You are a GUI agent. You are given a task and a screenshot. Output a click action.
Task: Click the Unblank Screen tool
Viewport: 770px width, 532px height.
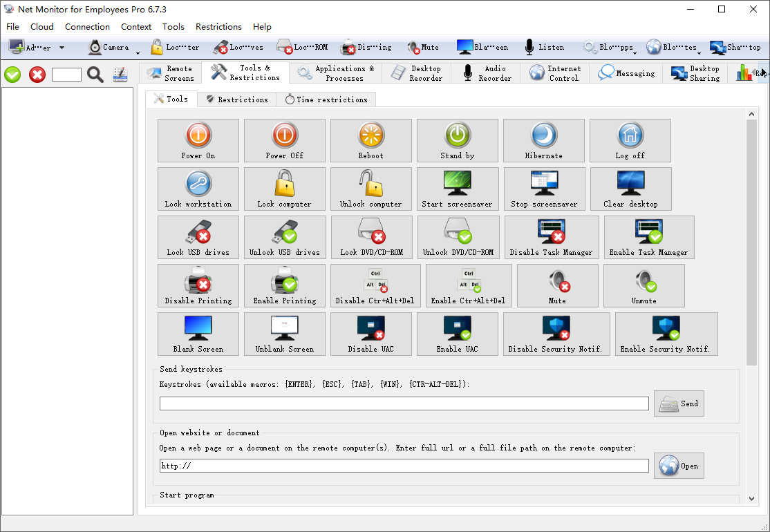[x=284, y=334]
